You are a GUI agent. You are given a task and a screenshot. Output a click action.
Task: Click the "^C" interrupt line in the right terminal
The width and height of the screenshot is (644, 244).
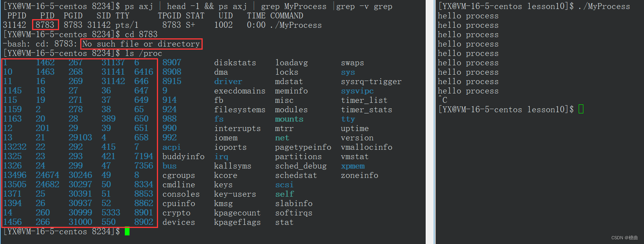[443, 100]
